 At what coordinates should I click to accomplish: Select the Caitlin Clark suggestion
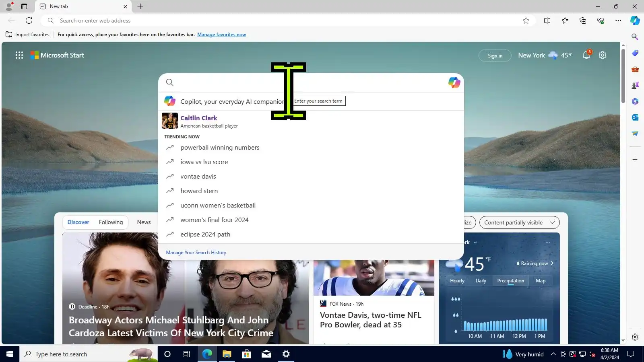coord(311,121)
